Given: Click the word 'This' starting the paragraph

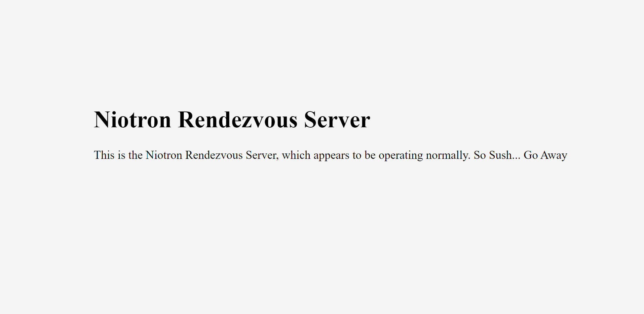Looking at the screenshot, I should point(104,155).
